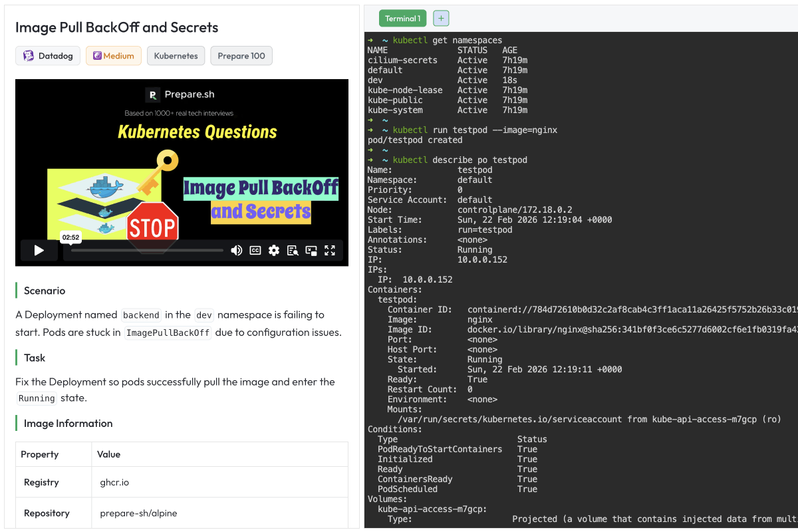Click the 'Value' table column header
The image size is (798, 532).
[x=219, y=454]
